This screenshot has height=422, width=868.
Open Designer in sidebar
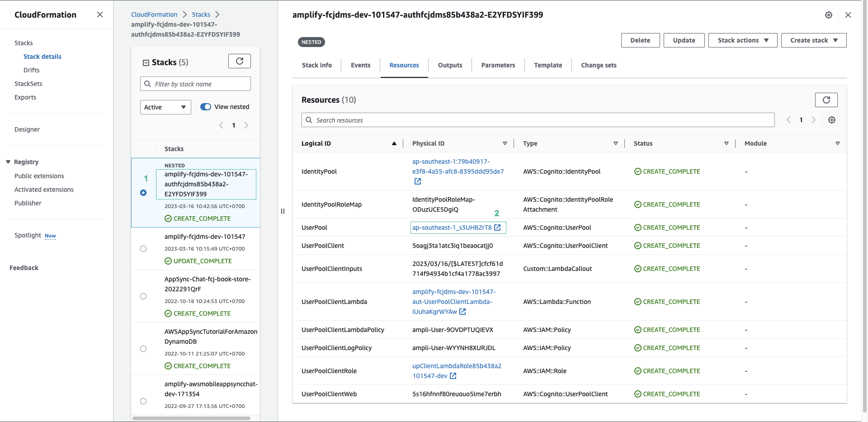coord(27,129)
